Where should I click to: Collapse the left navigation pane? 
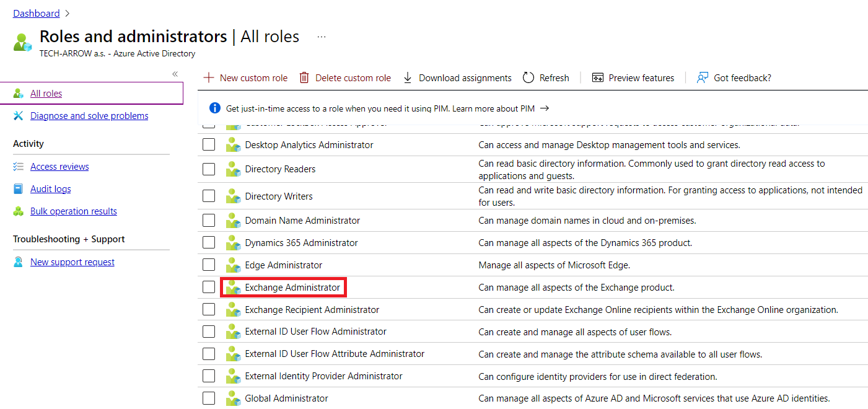coord(175,74)
